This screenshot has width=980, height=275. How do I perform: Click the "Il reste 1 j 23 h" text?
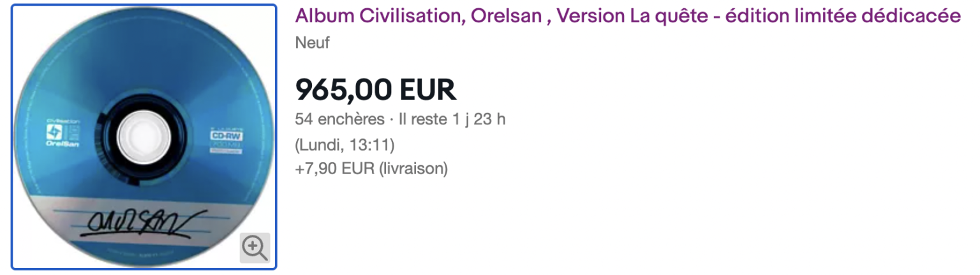[452, 119]
